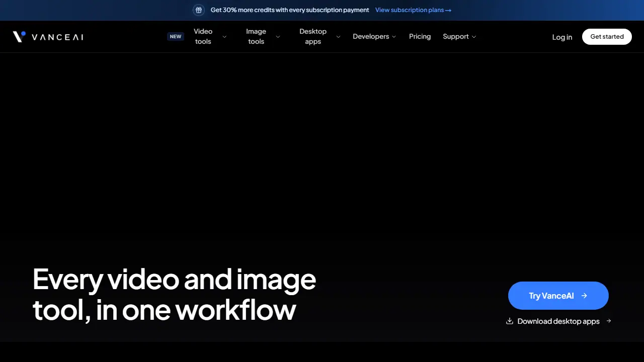Click the 30% more credits promo text
Viewport: 644px width, 362px height.
[290, 10]
